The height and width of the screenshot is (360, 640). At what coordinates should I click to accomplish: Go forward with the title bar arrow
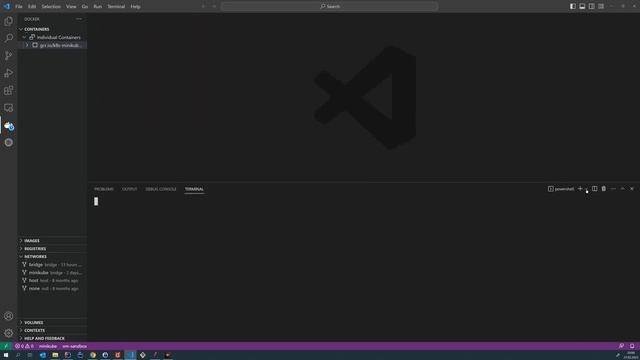point(214,6)
